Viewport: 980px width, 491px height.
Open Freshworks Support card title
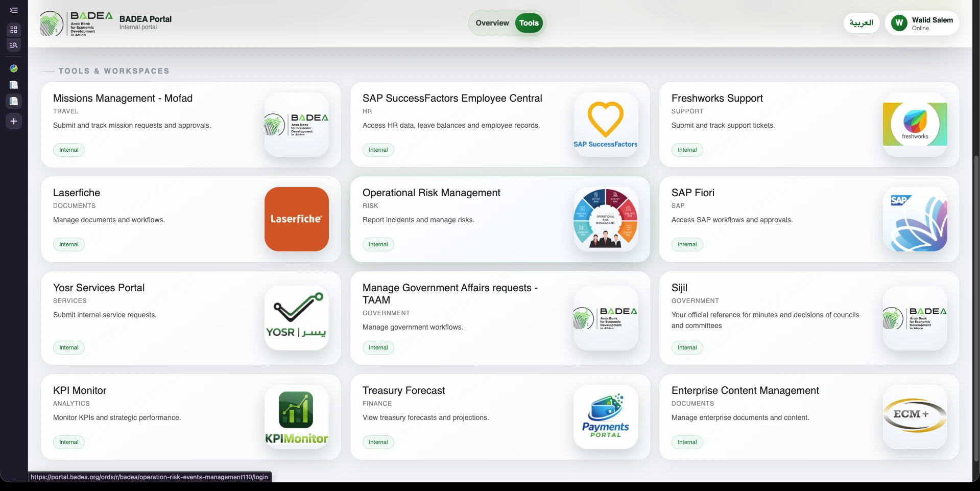tap(717, 98)
